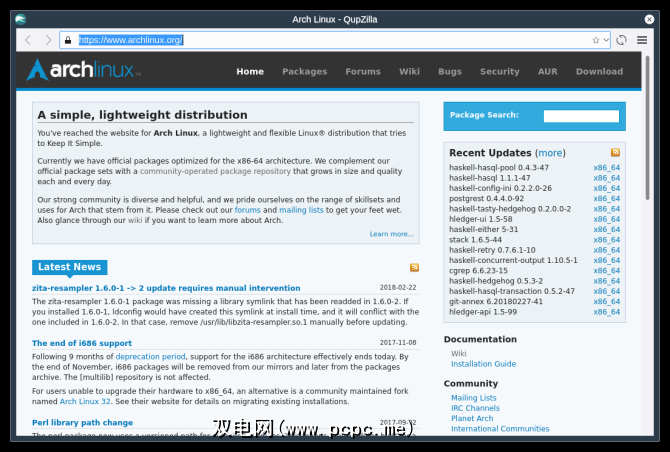Click the news date 2017-11-08
Image resolution: width=670 pixels, height=452 pixels.
point(397,343)
